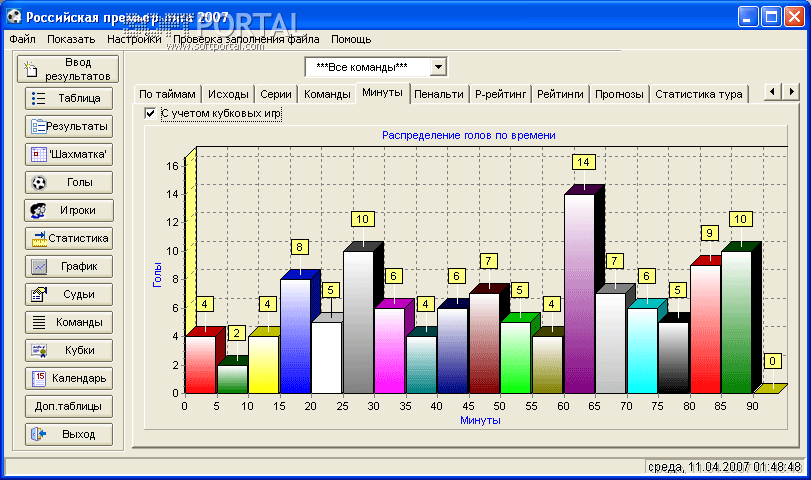Screen dimensions: 811x480
Task: Switch to the 'Р-рейтинг' tab
Action: (x=500, y=94)
